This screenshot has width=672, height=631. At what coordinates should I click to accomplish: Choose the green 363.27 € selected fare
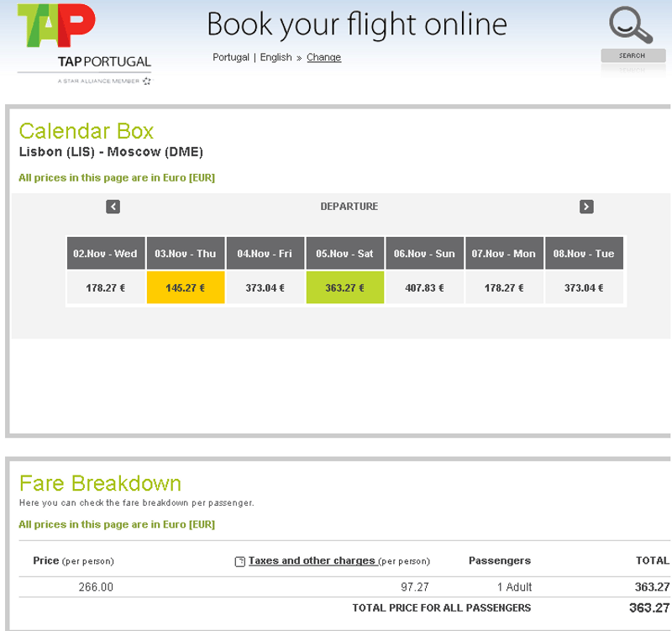click(345, 287)
